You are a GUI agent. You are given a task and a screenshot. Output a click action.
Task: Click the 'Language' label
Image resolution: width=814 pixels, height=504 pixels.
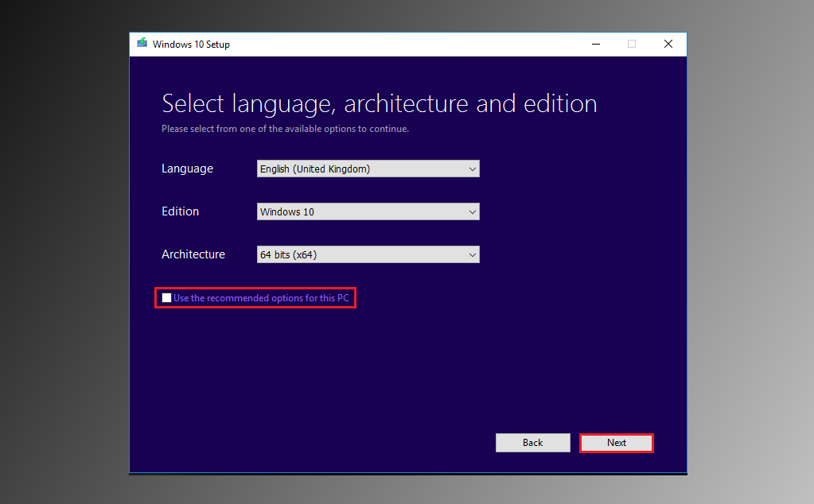(188, 169)
